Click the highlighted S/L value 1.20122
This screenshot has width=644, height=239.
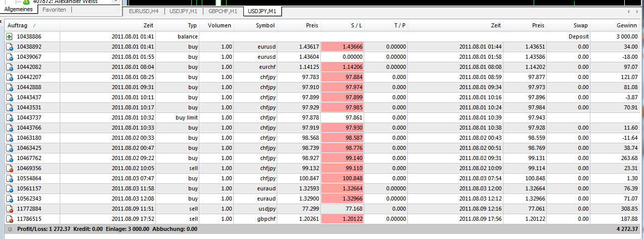343,219
